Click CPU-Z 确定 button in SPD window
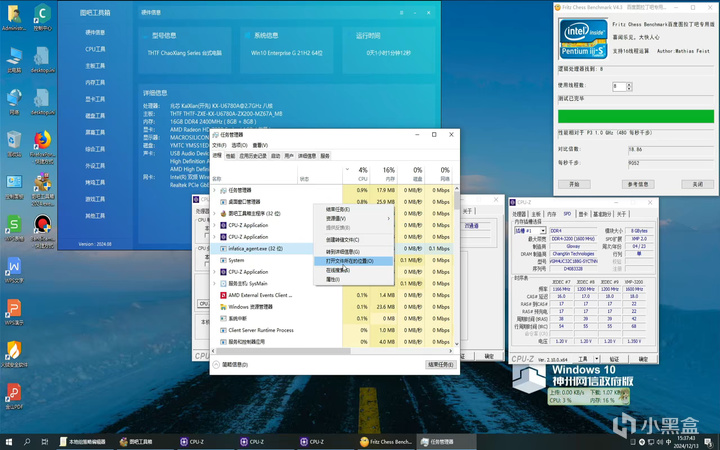Viewport: 720px width, 450px height. tap(643, 359)
